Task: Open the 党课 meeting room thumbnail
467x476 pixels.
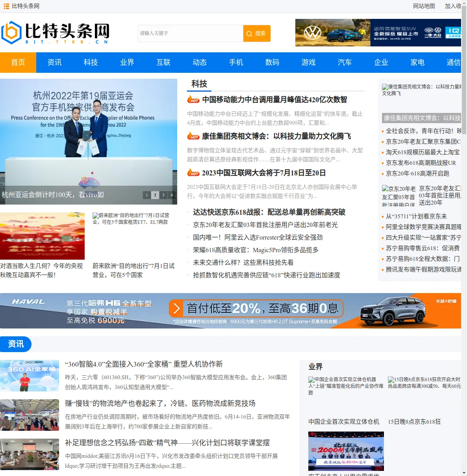Action: pyautogui.click(x=30, y=454)
